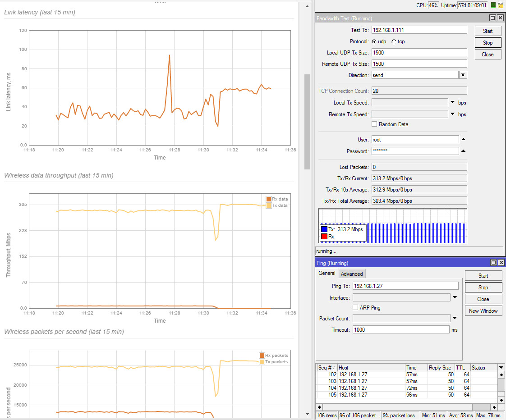Click the Rx data legend swatch
Image resolution: width=506 pixels, height=420 pixels.
click(x=268, y=199)
